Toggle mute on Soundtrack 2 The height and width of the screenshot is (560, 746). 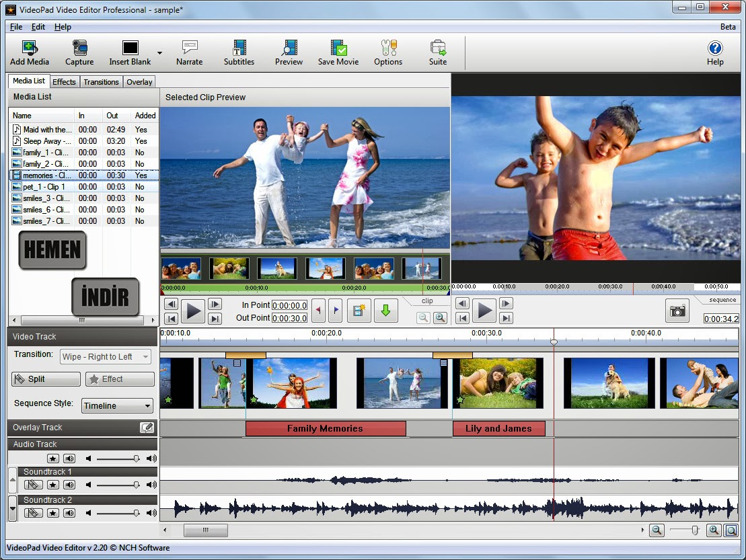coord(69,512)
